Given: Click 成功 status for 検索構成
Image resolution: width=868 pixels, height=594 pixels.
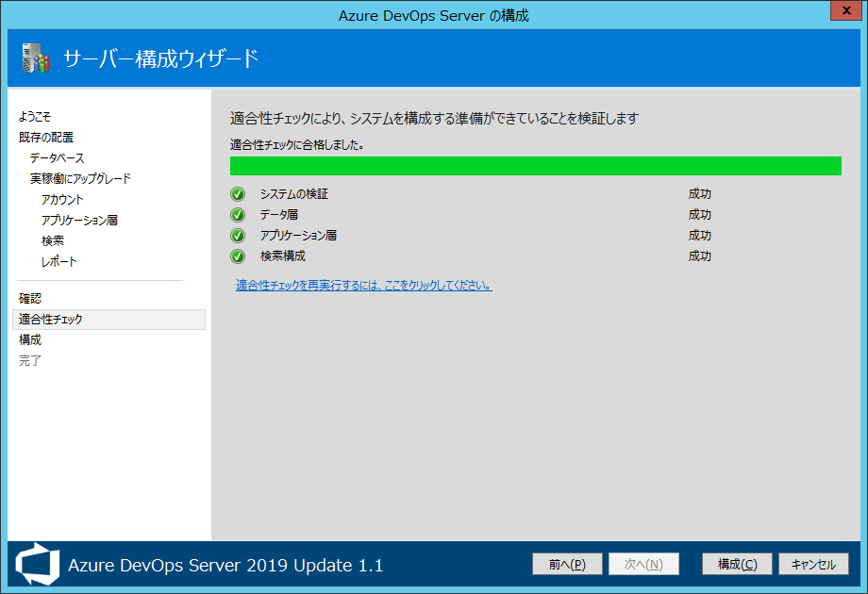Looking at the screenshot, I should tap(700, 256).
